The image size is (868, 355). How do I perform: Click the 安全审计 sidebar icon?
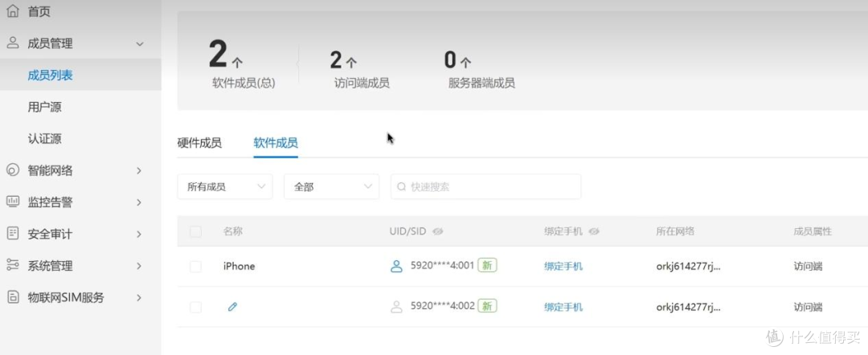point(12,234)
